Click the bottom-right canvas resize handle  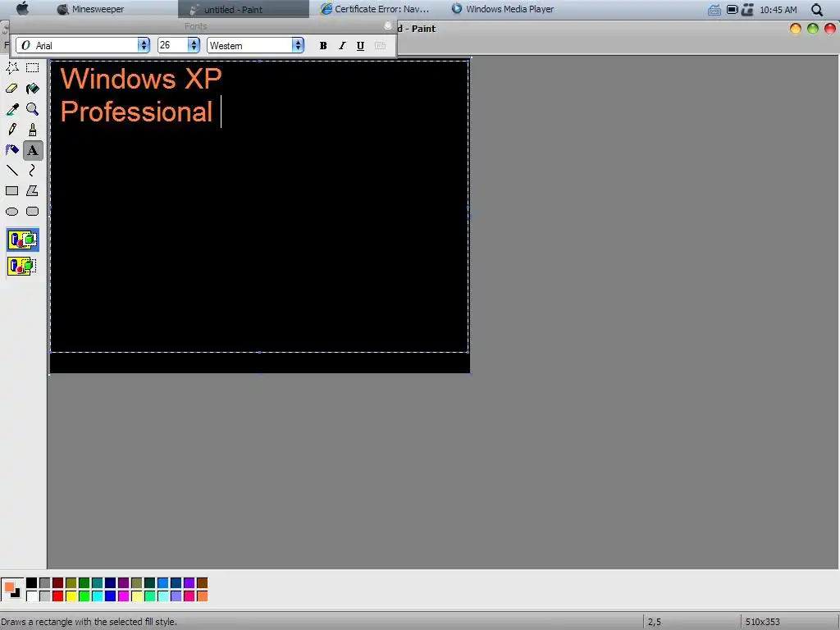(x=471, y=373)
